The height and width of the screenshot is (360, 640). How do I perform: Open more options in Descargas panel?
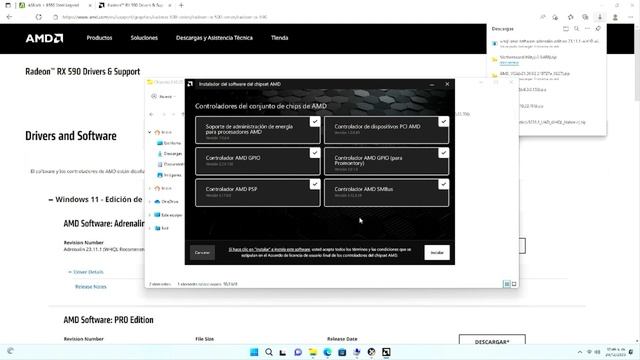coord(587,29)
